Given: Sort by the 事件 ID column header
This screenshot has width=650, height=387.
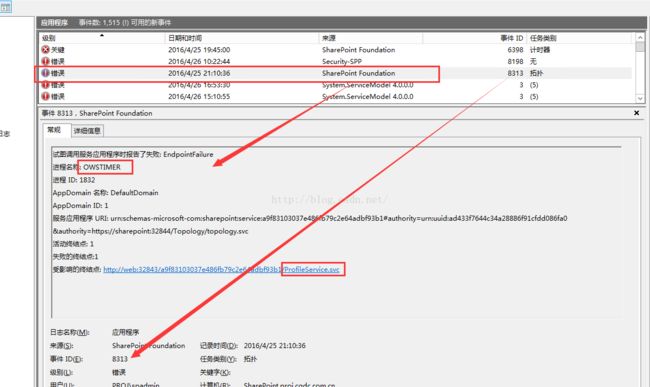Looking at the screenshot, I should coord(474,38).
